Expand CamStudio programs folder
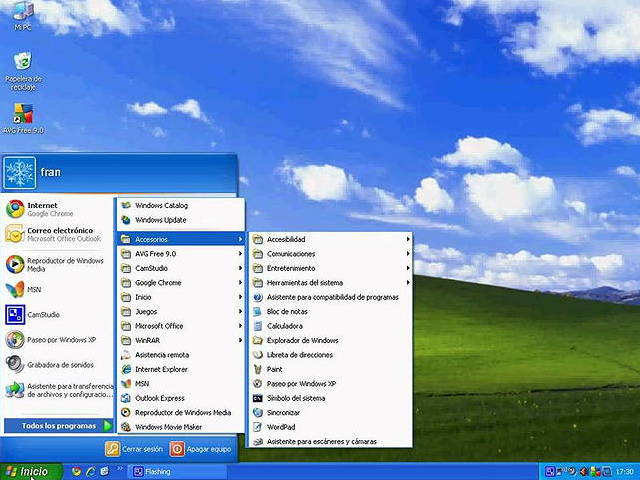Image resolution: width=640 pixels, height=480 pixels. [x=181, y=268]
